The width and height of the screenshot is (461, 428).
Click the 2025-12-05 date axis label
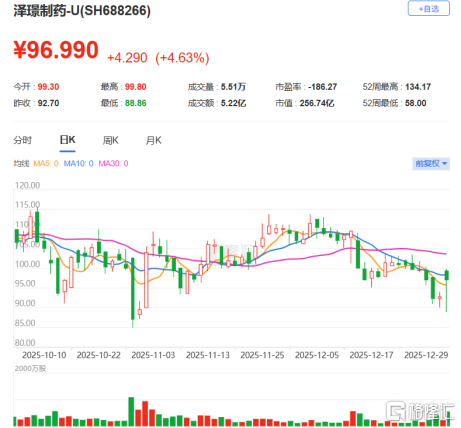pyautogui.click(x=317, y=355)
